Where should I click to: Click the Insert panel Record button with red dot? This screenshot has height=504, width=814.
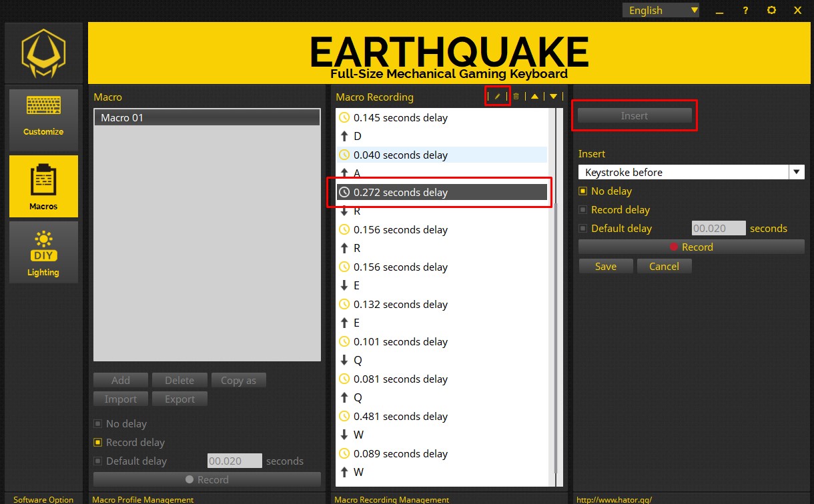pyautogui.click(x=691, y=247)
